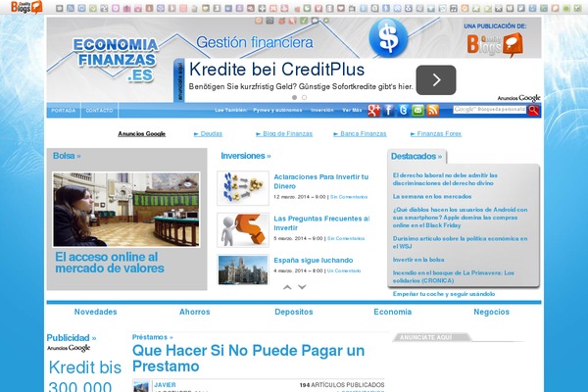This screenshot has height=392, width=588.
Task: Open the Inversiones » section heading
Action: [x=246, y=156]
